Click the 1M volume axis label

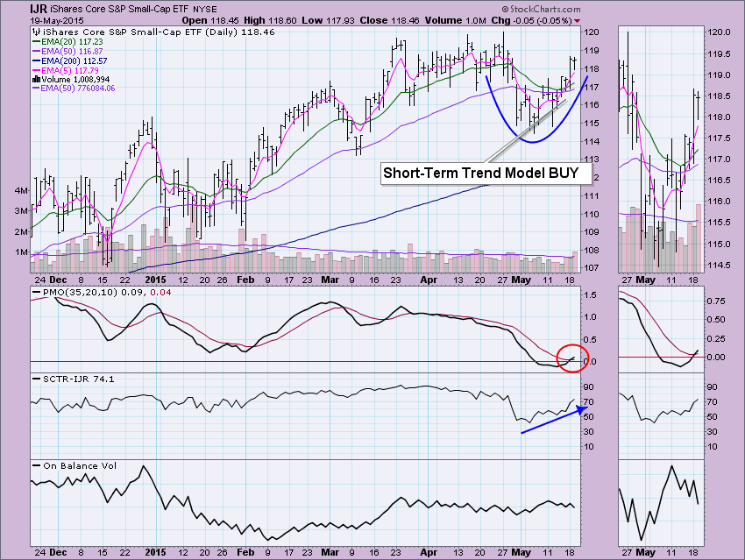tap(21, 252)
